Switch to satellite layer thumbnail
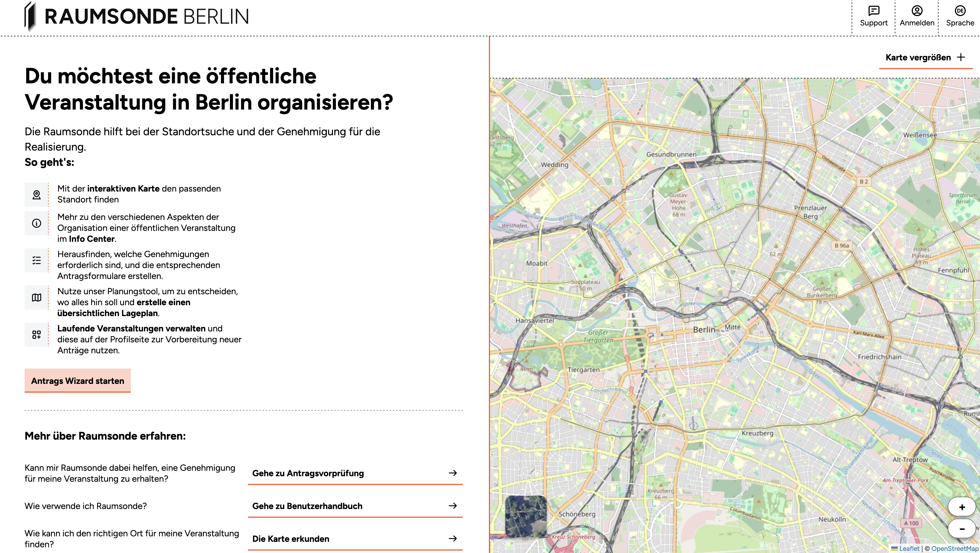The height and width of the screenshot is (553, 980). [526, 516]
